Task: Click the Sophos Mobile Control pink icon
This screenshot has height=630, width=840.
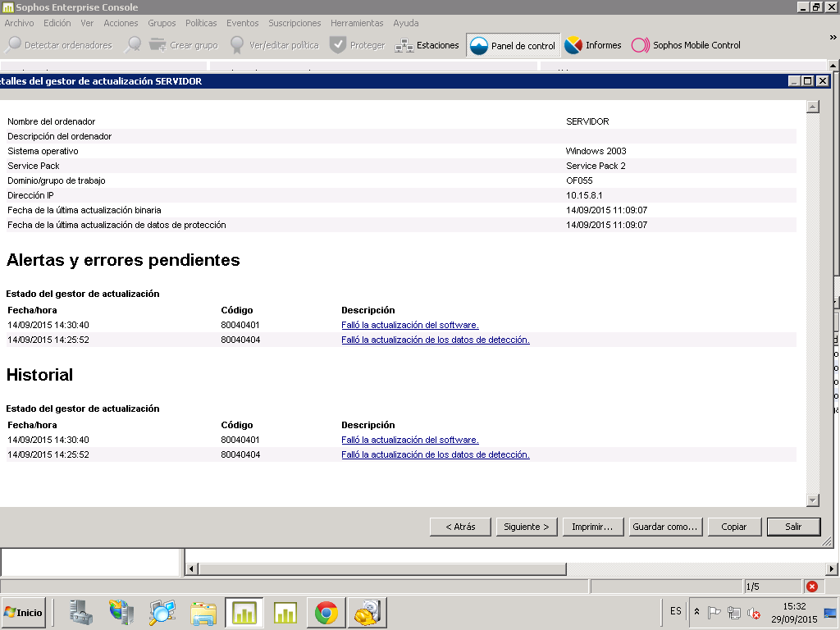Action: [x=640, y=45]
